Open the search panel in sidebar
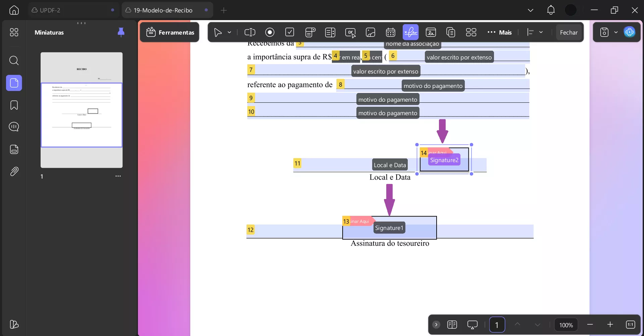644x336 pixels. point(14,61)
